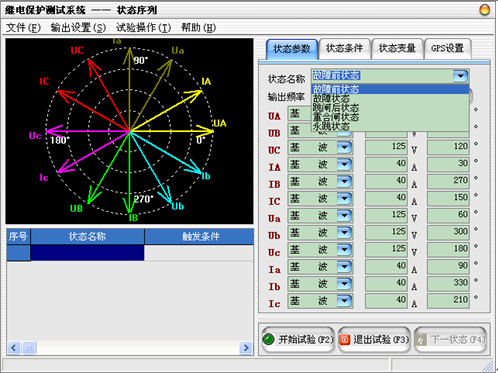Click right scroll arrow under state table
The width and height of the screenshot is (498, 373).
point(246,348)
